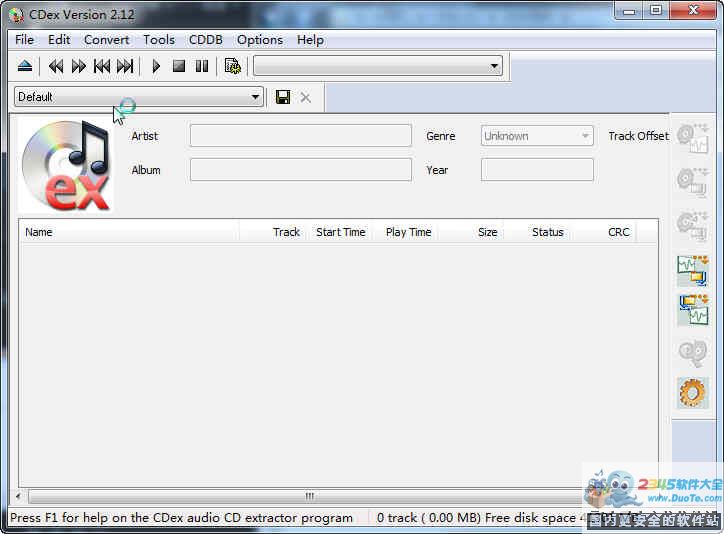Open the CDDB menu

pyautogui.click(x=205, y=40)
